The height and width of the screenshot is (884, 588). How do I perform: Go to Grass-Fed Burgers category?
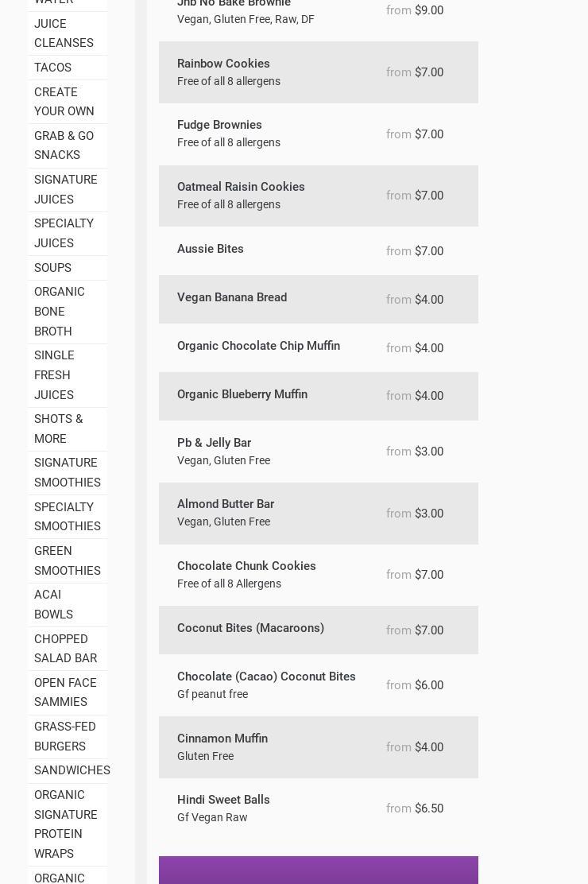point(65,736)
